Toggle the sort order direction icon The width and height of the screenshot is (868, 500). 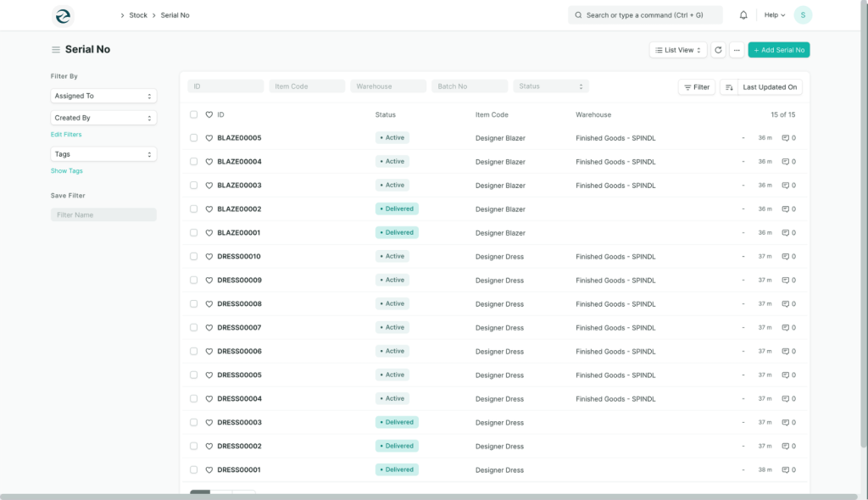tap(728, 86)
